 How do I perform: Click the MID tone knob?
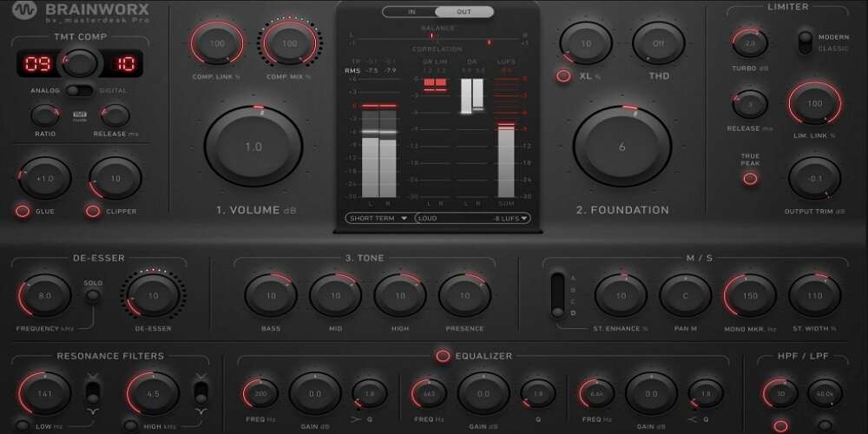click(x=335, y=296)
